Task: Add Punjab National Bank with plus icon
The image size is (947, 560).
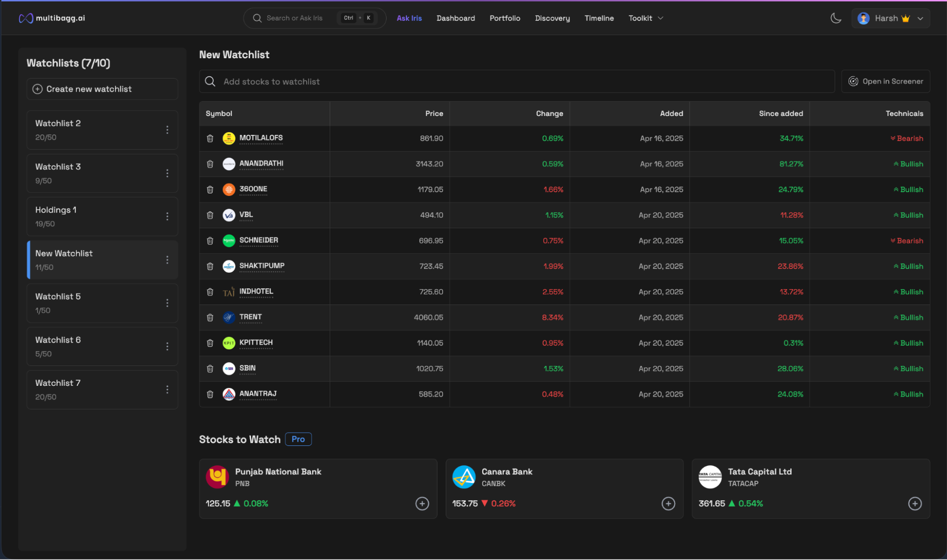Action: 422,504
